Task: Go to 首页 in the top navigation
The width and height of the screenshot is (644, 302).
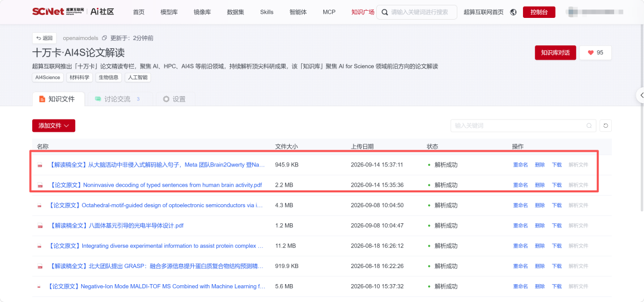Action: coord(139,12)
